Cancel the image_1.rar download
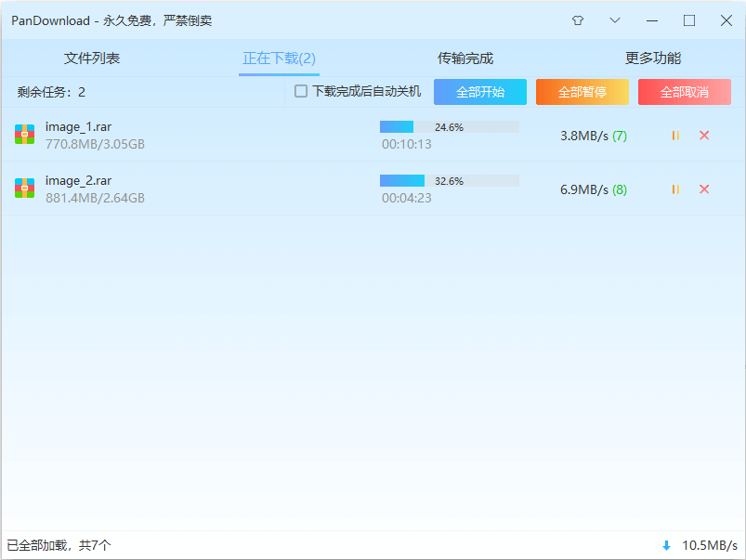The image size is (746, 560). coord(704,135)
